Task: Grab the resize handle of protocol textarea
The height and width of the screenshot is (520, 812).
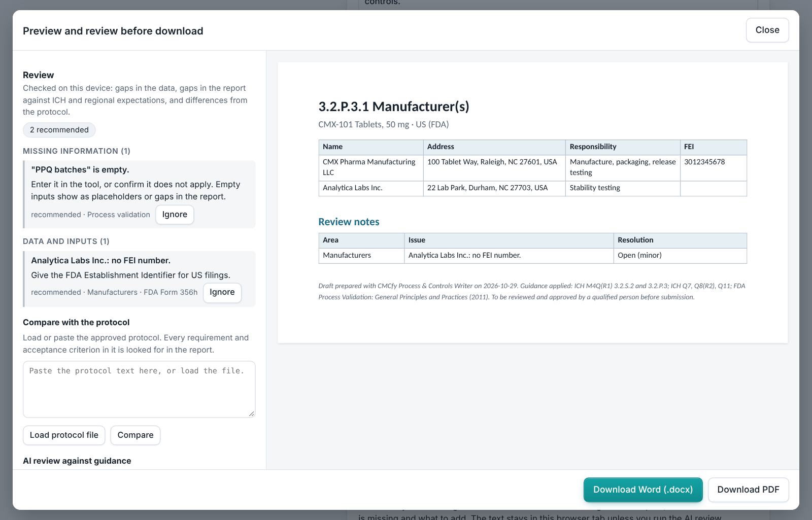Action: tap(251, 413)
